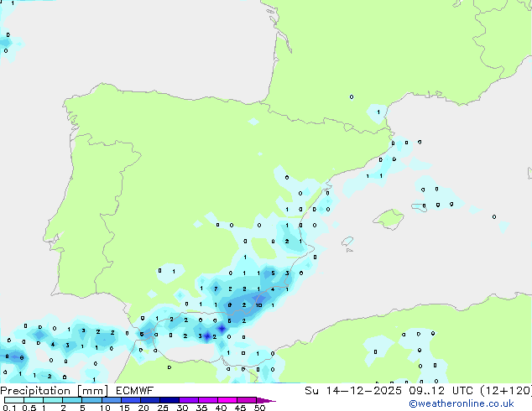Click the 35–40 mm magenta legend swatch
The width and height of the screenshot is (532, 411).
pos(207,400)
